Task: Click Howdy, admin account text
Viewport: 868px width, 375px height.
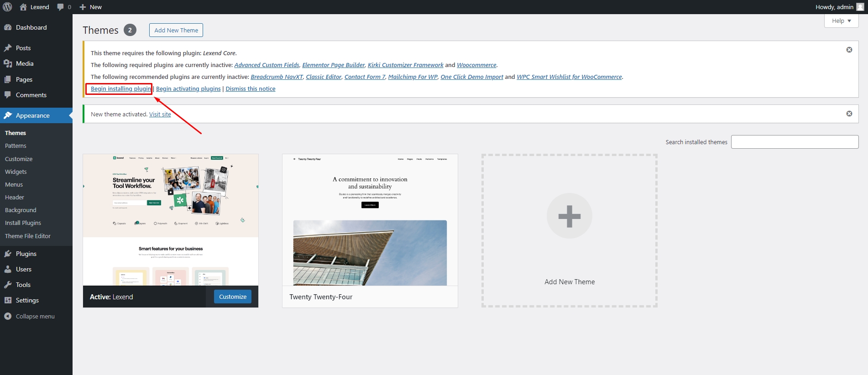Action: 834,7
